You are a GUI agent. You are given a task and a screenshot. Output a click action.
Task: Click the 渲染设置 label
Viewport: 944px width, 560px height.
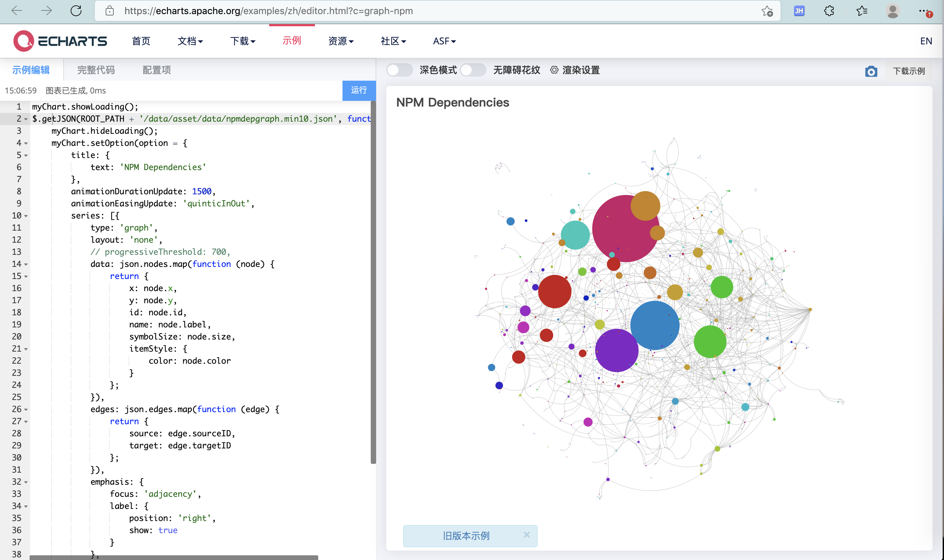[581, 70]
